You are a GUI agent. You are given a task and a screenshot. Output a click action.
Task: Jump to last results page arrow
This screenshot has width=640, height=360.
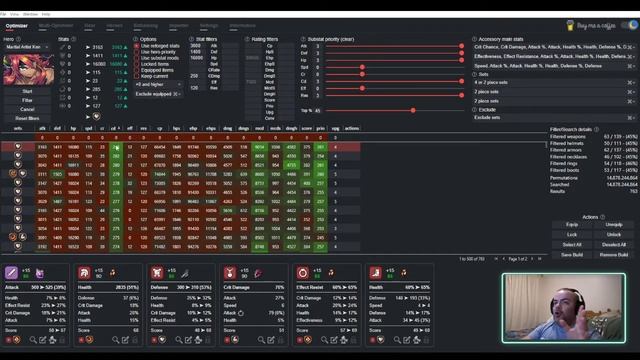click(540, 259)
